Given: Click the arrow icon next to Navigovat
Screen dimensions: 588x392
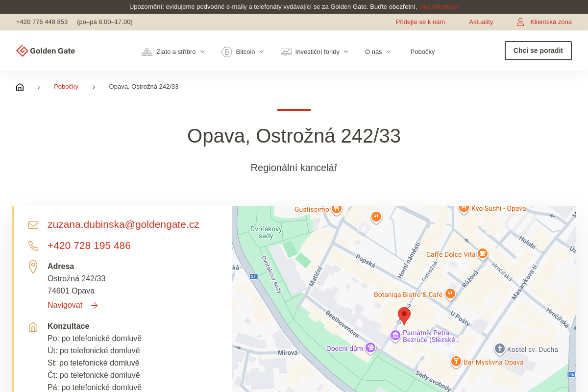Looking at the screenshot, I should [x=94, y=306].
